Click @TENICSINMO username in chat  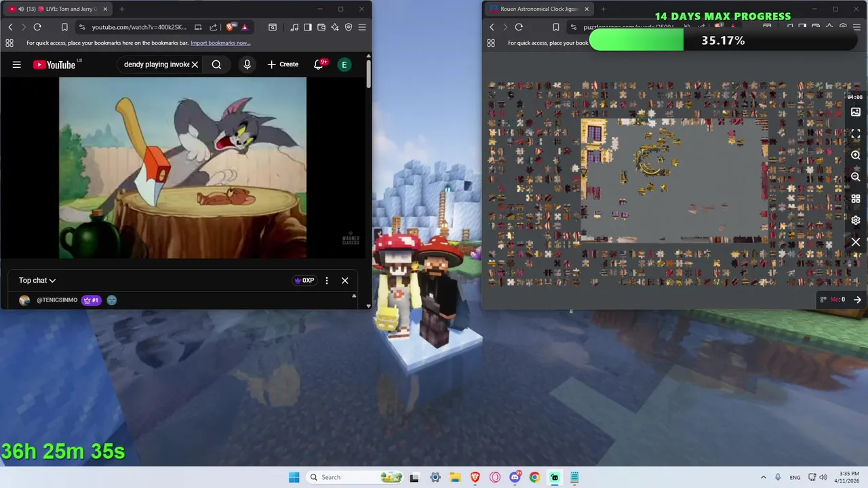tap(57, 300)
